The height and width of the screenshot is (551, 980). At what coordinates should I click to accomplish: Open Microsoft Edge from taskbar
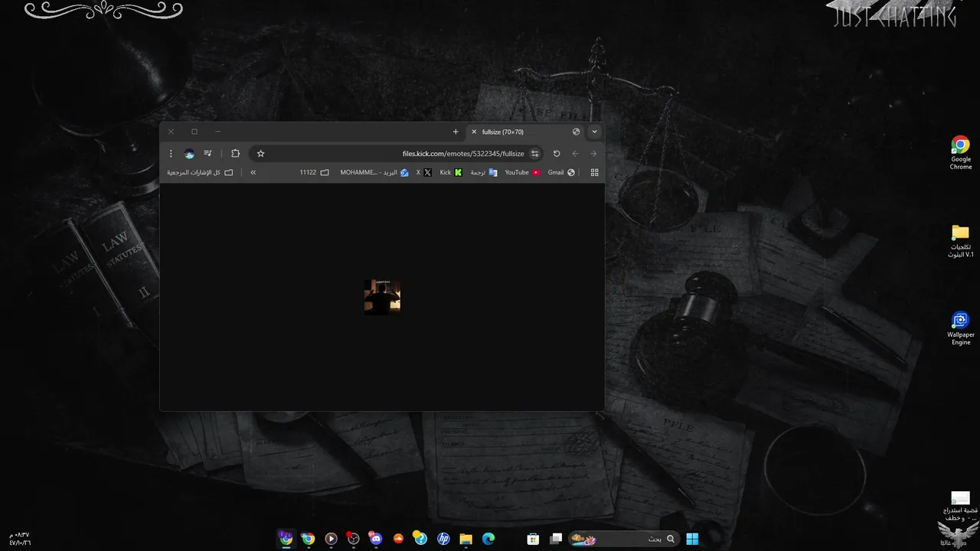pos(488,539)
